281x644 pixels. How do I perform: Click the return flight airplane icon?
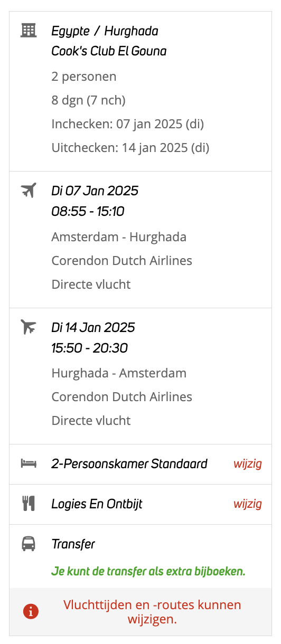pyautogui.click(x=29, y=327)
